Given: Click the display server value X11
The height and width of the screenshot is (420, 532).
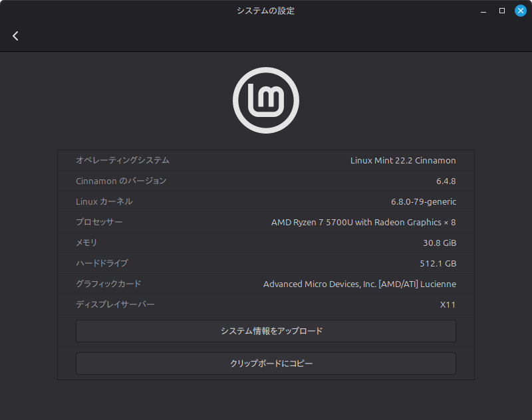Looking at the screenshot, I should coord(448,304).
